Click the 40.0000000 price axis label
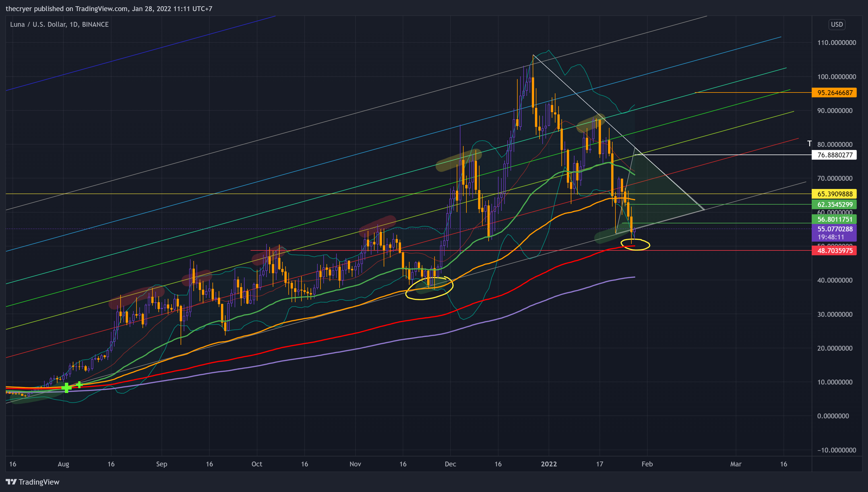This screenshot has width=868, height=492. (834, 280)
